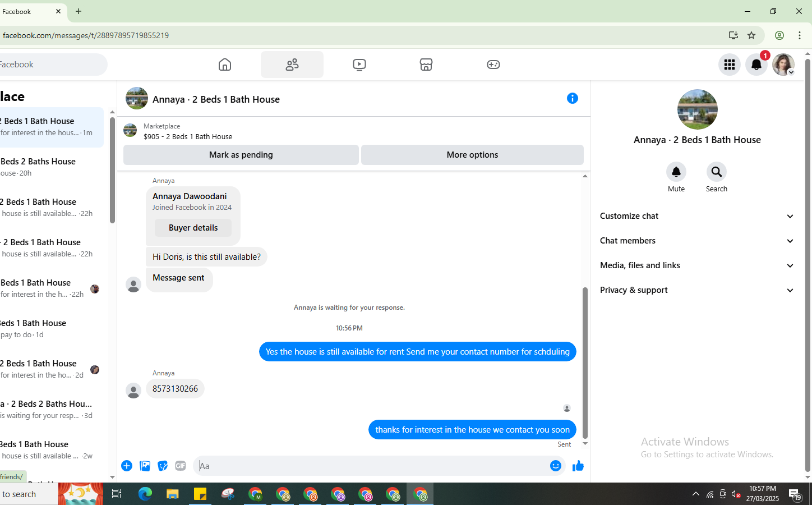Open network settings in system tray

tap(709, 494)
